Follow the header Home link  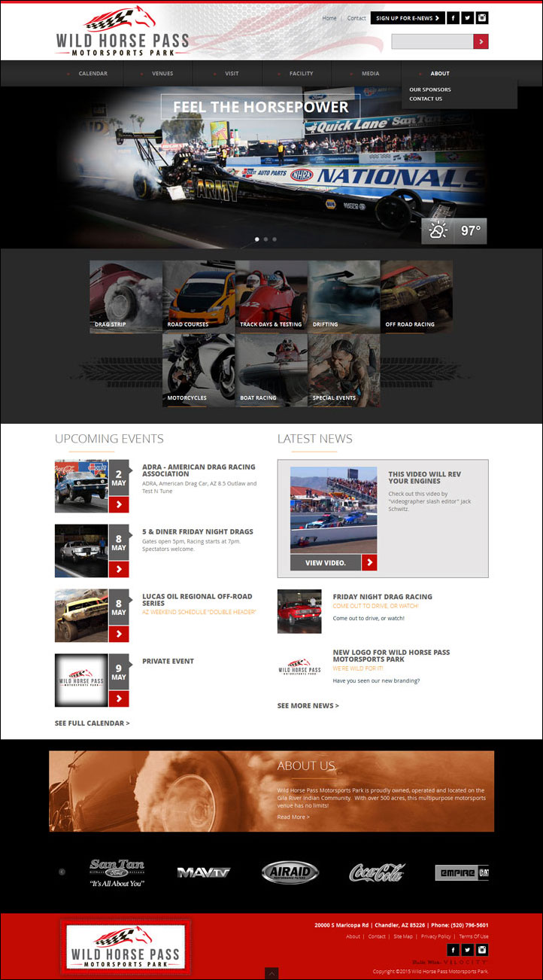tap(329, 18)
